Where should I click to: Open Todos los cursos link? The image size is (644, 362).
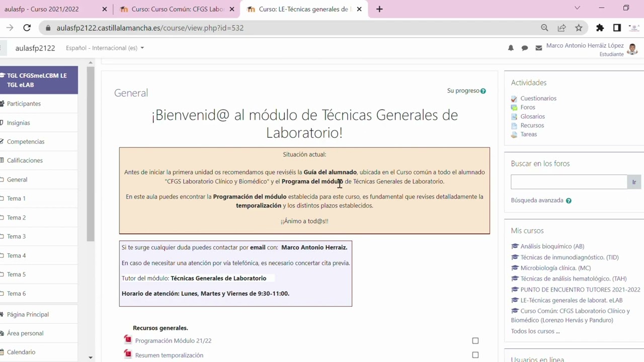point(535,331)
